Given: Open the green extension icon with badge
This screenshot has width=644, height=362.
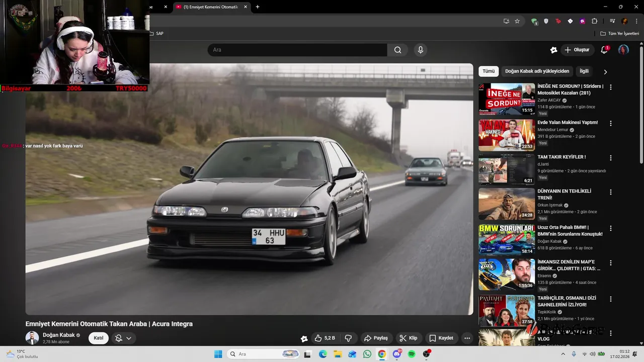Looking at the screenshot, I should pos(534,21).
